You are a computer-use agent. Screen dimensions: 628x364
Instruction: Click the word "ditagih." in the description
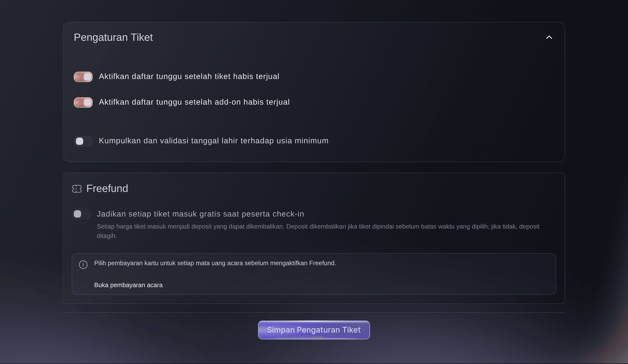107,236
